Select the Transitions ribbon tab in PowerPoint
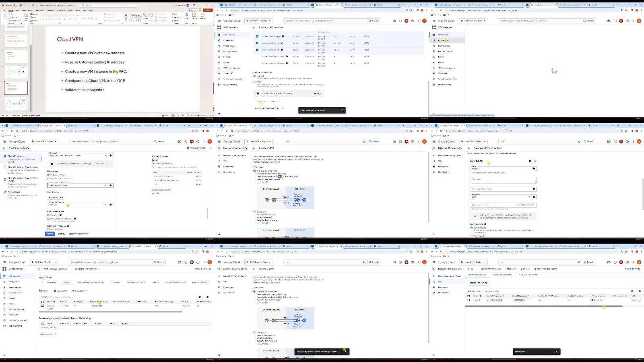644x362 pixels. (40, 10)
